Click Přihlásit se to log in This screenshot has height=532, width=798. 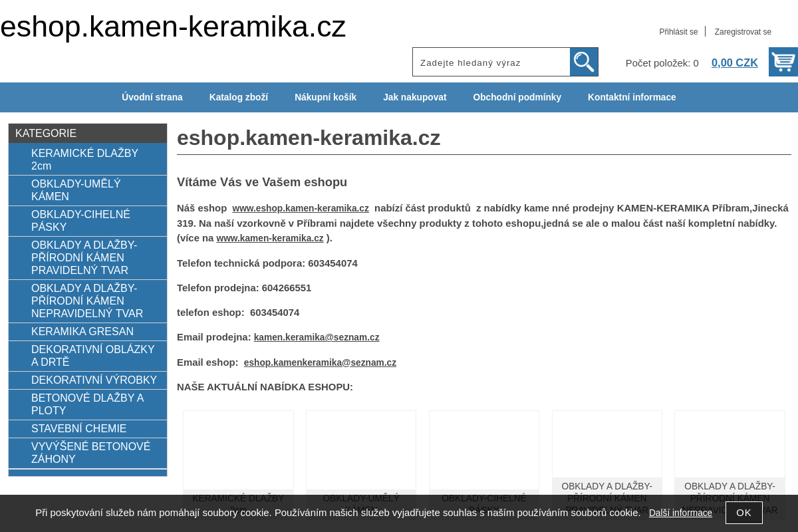(x=678, y=31)
